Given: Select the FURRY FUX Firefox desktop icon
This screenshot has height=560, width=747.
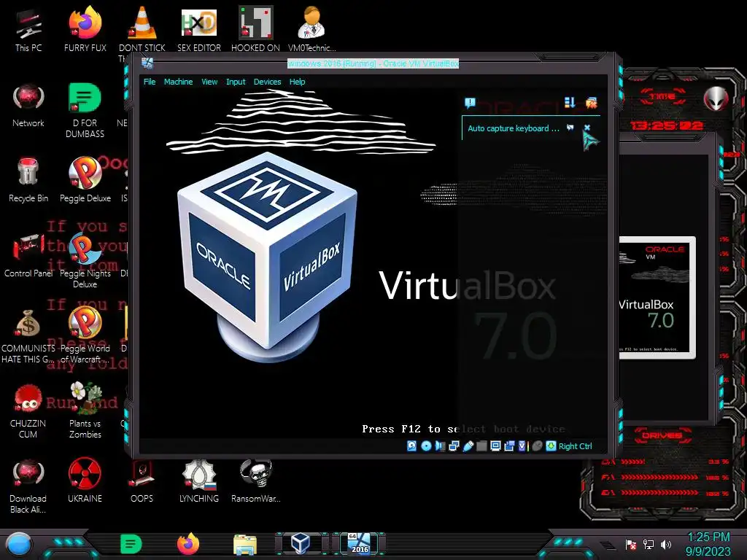Looking at the screenshot, I should [x=85, y=29].
